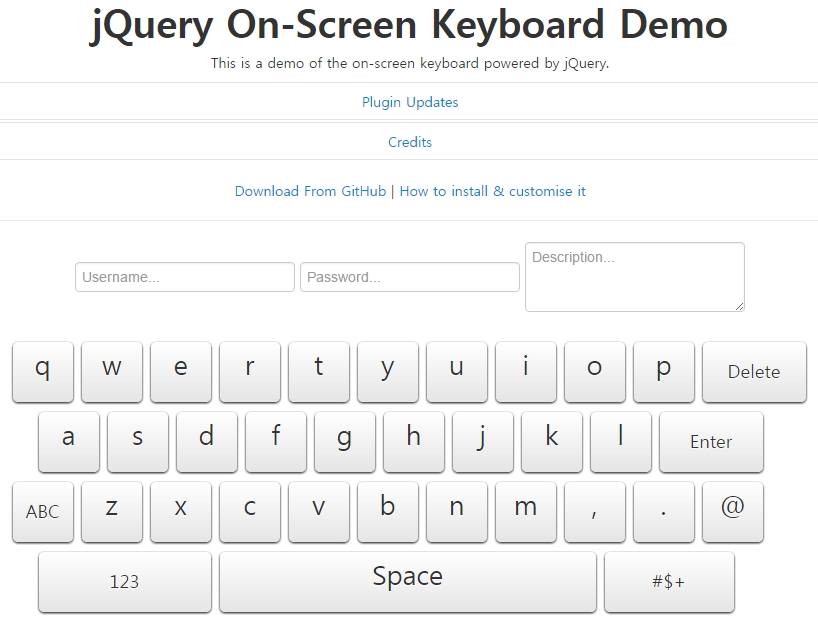Tap the c key
Viewport: 818px width, 630px height.
[x=250, y=512]
